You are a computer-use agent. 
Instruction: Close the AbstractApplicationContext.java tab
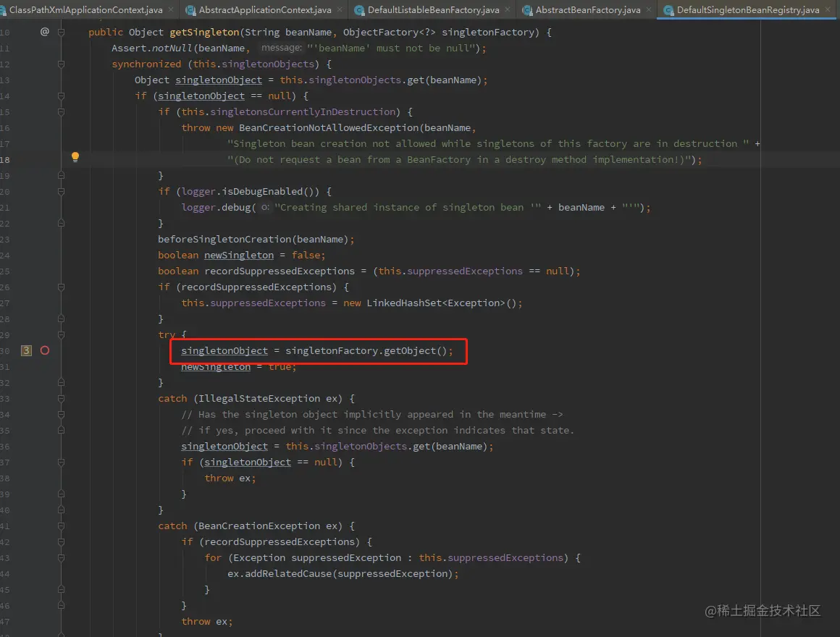click(x=340, y=9)
